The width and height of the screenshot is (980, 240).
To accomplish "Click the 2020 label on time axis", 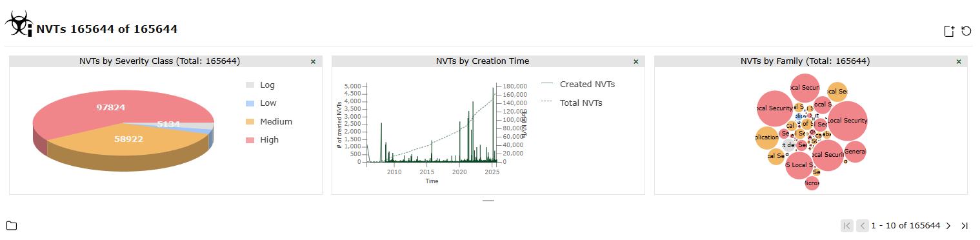I will (x=459, y=172).
